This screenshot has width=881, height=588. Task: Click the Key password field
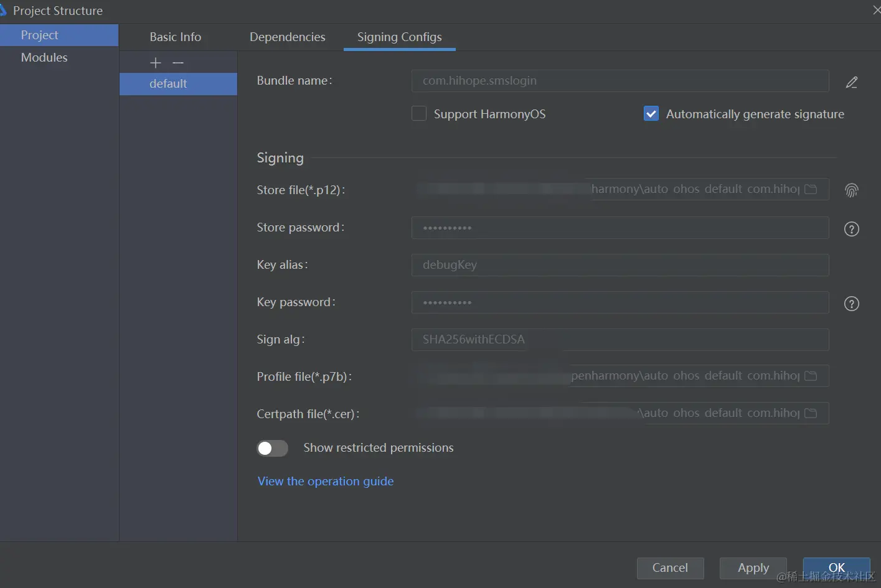pyautogui.click(x=620, y=302)
